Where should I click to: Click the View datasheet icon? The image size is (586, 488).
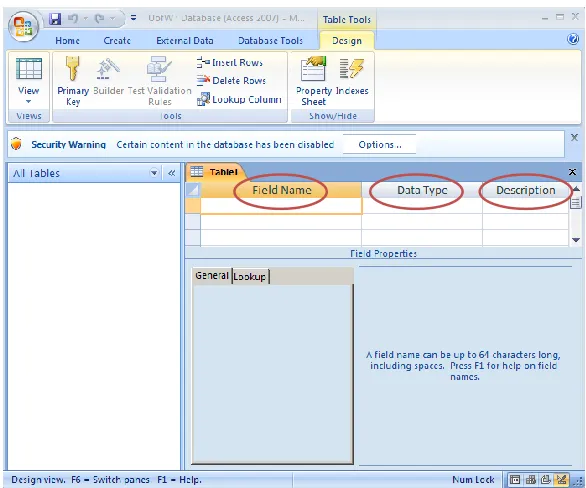[x=29, y=69]
